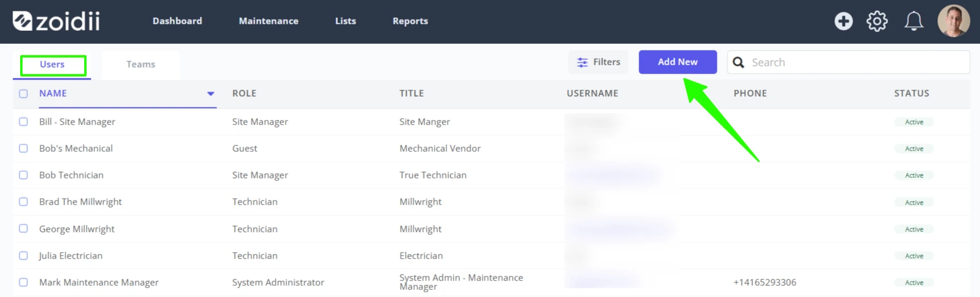980x297 pixels.
Task: Sort by the PHONE column header
Action: pyautogui.click(x=750, y=93)
